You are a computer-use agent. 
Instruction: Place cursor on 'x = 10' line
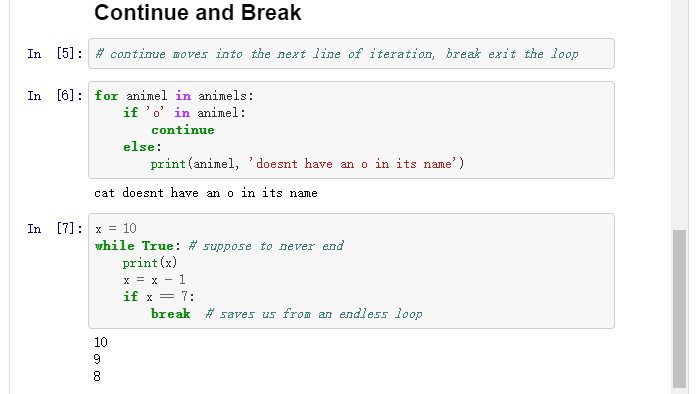(116, 228)
